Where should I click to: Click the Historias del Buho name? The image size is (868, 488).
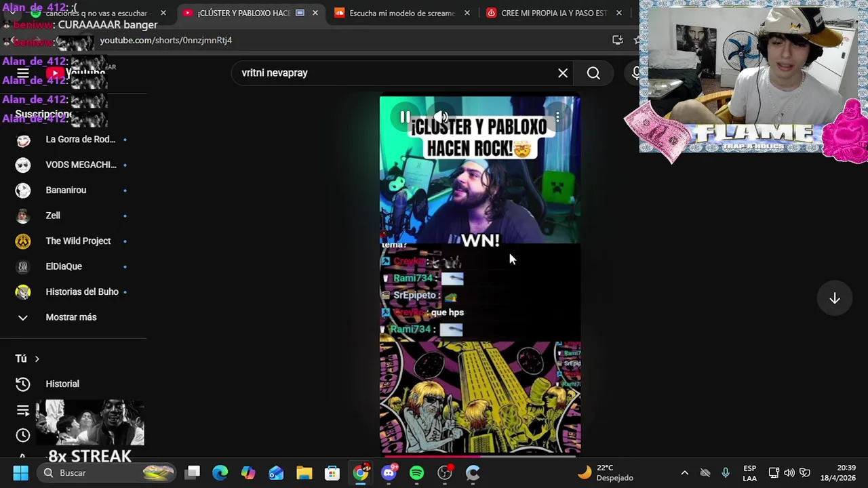click(82, 292)
